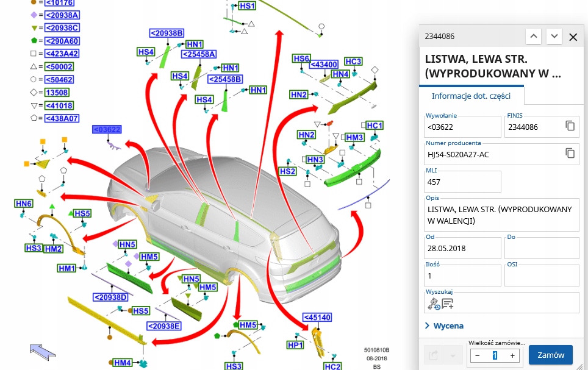Click the blue navigation arrow in diagram corner

43,352
